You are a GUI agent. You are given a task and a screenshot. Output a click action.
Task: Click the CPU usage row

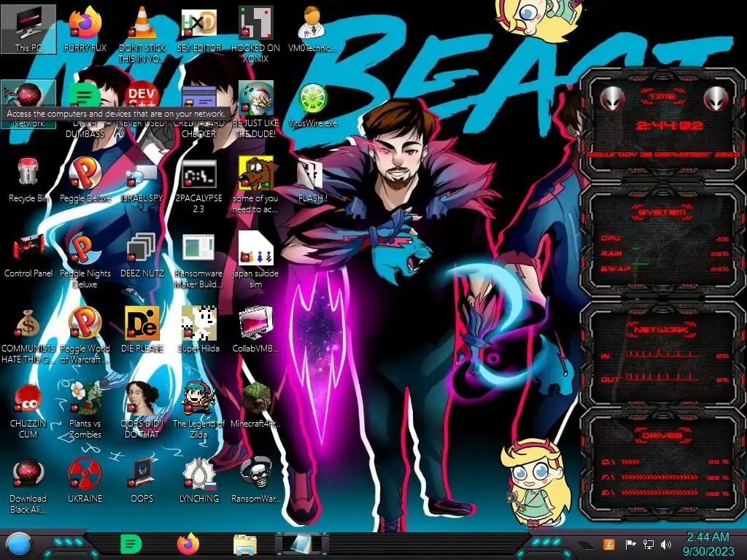[x=665, y=238]
